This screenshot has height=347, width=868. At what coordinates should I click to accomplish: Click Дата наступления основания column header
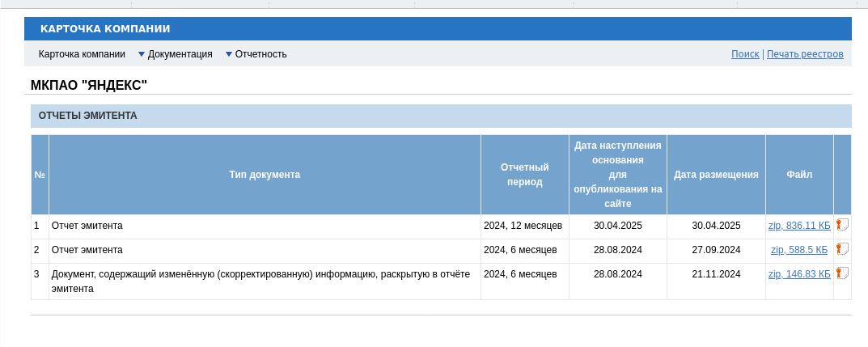click(618, 175)
